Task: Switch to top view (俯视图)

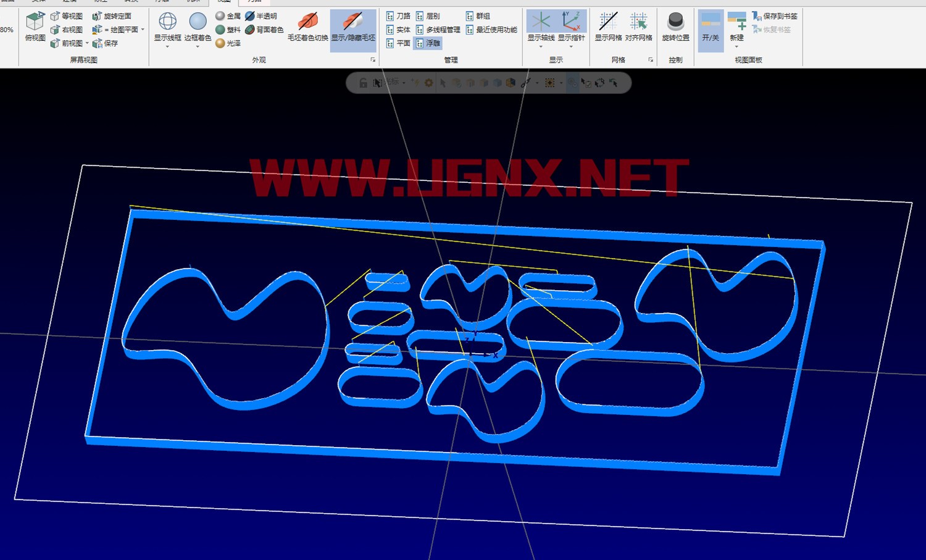Action: (x=35, y=27)
